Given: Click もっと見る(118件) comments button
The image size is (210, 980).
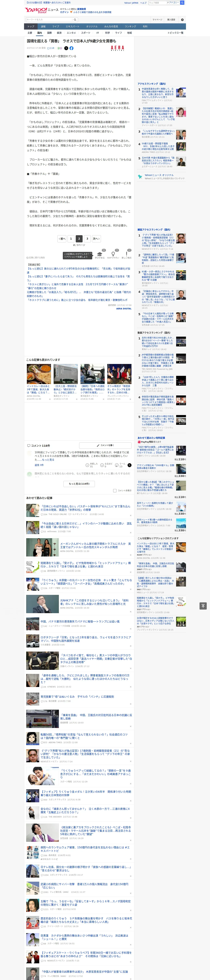Looking at the screenshot, I should [79, 484].
